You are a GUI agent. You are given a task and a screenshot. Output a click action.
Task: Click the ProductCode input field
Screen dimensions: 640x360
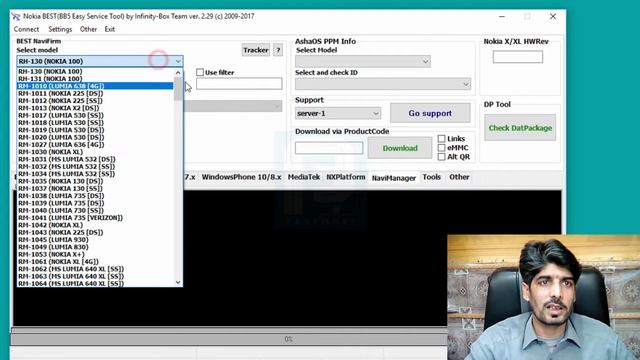point(329,148)
